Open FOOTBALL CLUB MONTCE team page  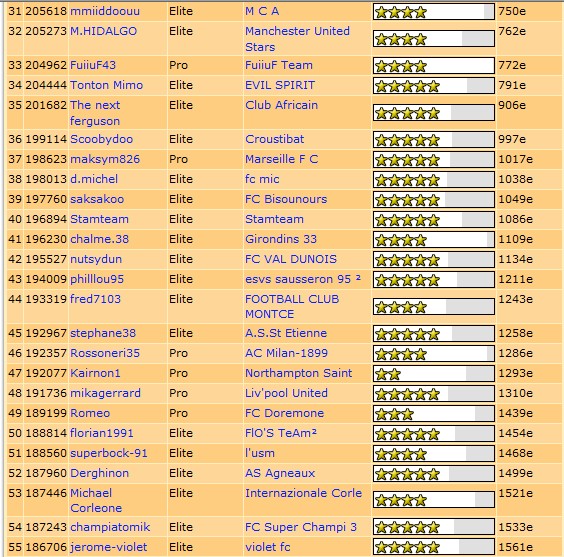click(292, 306)
